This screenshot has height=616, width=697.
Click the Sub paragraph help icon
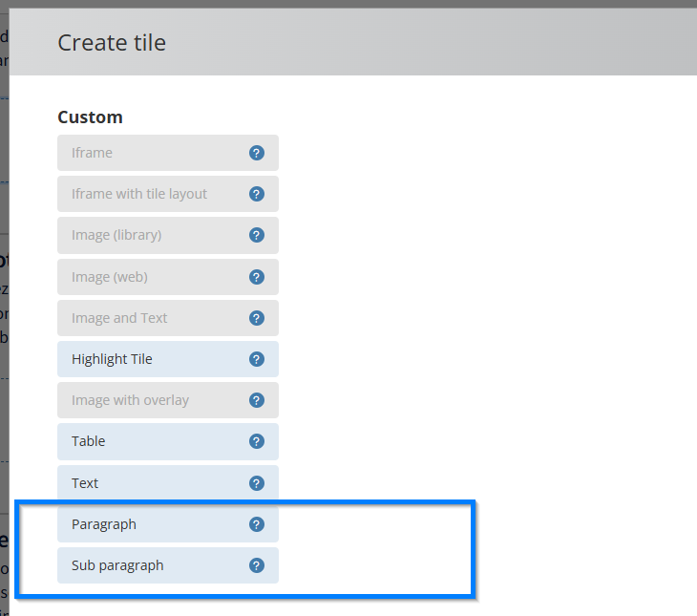point(256,565)
